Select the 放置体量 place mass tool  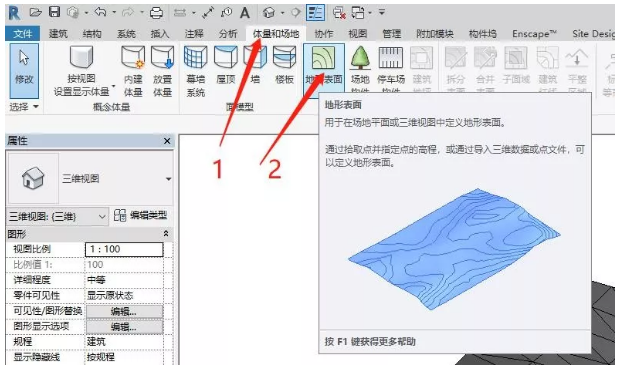point(163,71)
